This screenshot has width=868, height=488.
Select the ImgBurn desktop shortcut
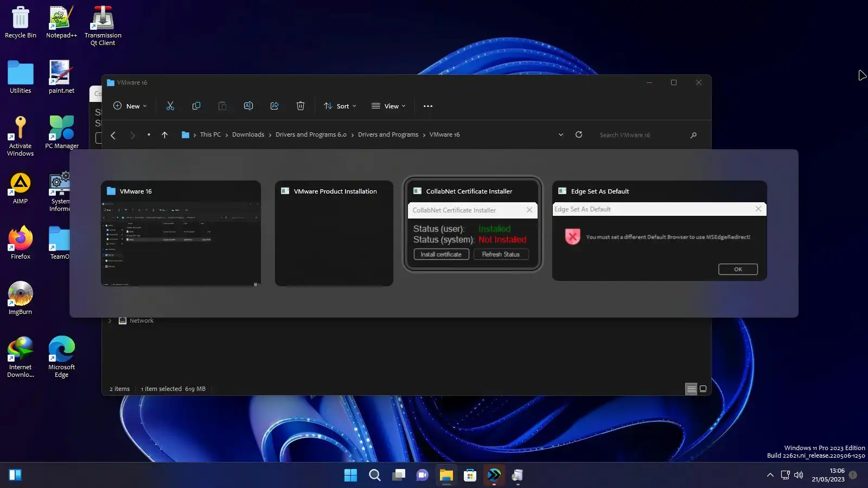pos(21,298)
